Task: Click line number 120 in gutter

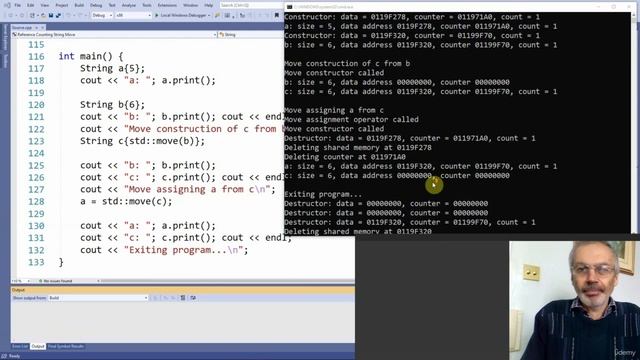Action: click(x=36, y=105)
